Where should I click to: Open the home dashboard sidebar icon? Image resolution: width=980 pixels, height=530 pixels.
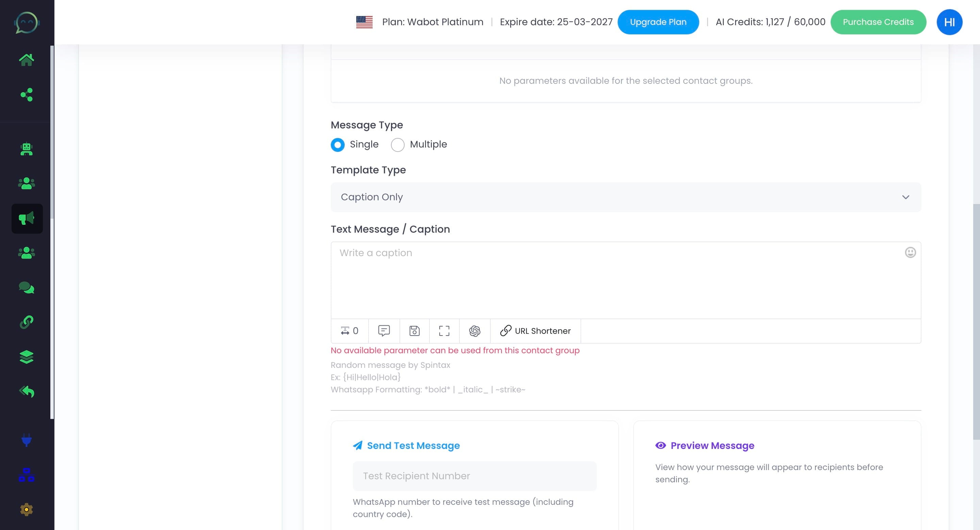pyautogui.click(x=27, y=60)
